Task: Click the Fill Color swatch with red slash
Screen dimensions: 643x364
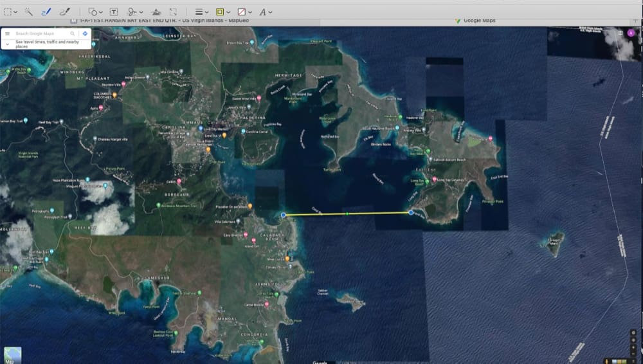Action: pos(242,12)
